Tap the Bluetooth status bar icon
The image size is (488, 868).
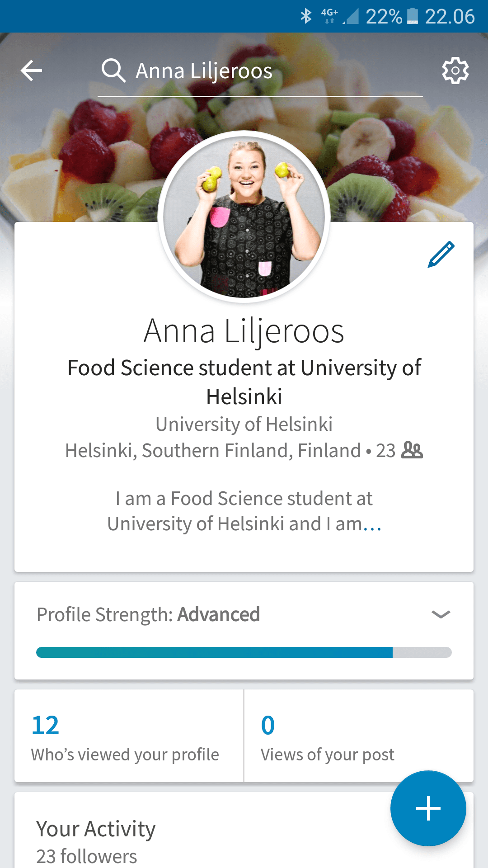point(306,16)
